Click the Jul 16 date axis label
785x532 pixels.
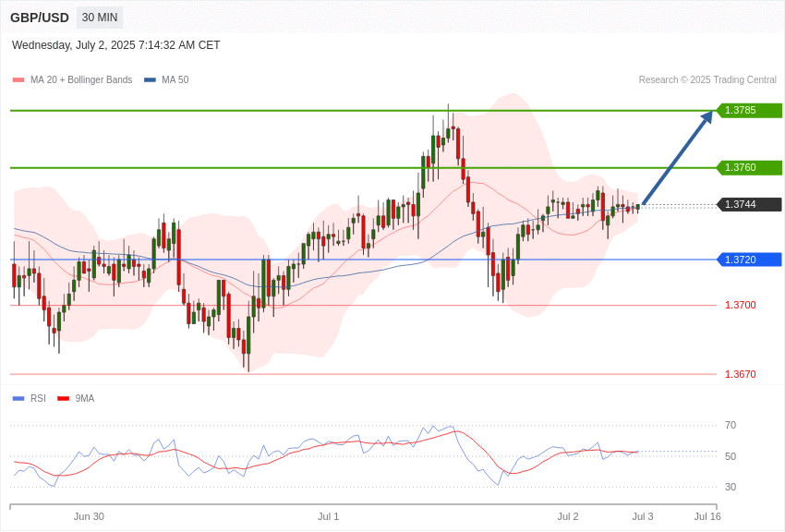point(707,516)
